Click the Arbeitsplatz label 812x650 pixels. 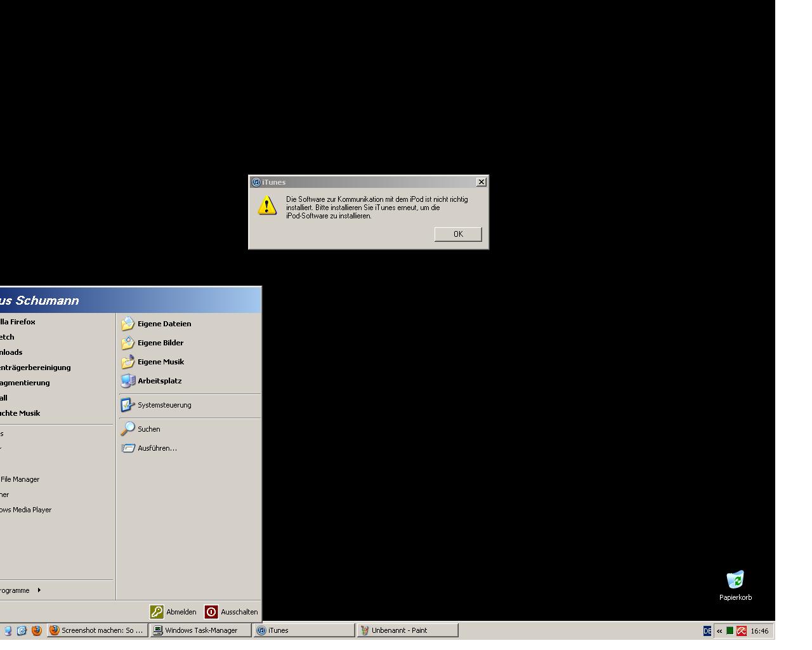(x=160, y=381)
